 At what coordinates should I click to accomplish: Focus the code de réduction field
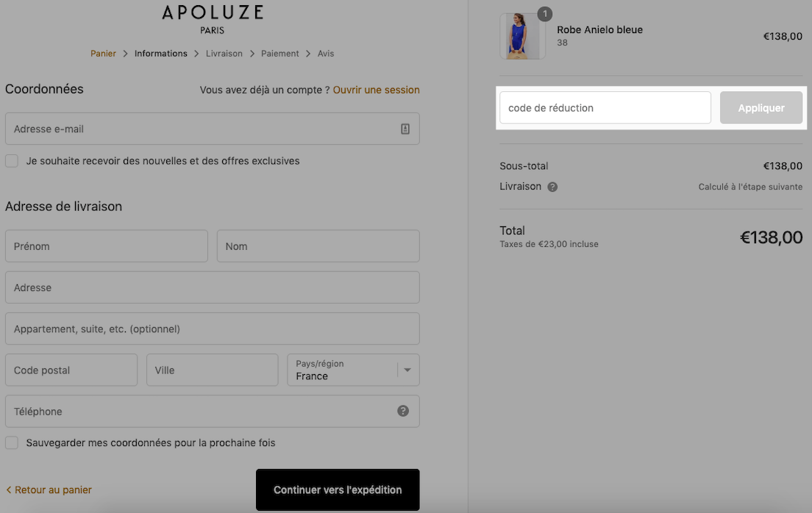coord(605,108)
